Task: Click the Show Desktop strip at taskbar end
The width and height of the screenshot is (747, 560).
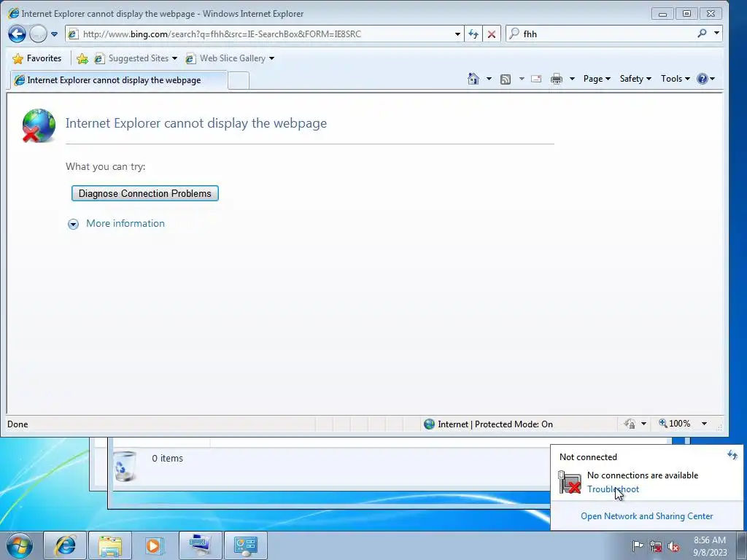Action: (x=742, y=545)
